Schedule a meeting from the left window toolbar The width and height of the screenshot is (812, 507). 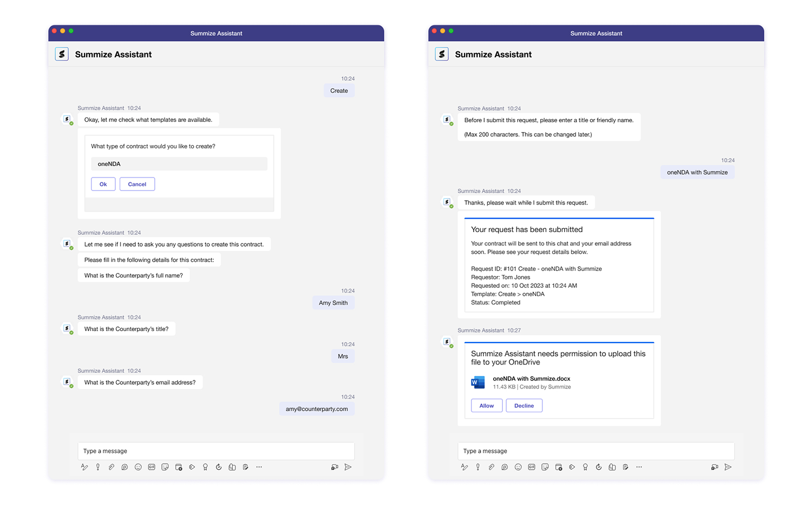pos(179,467)
